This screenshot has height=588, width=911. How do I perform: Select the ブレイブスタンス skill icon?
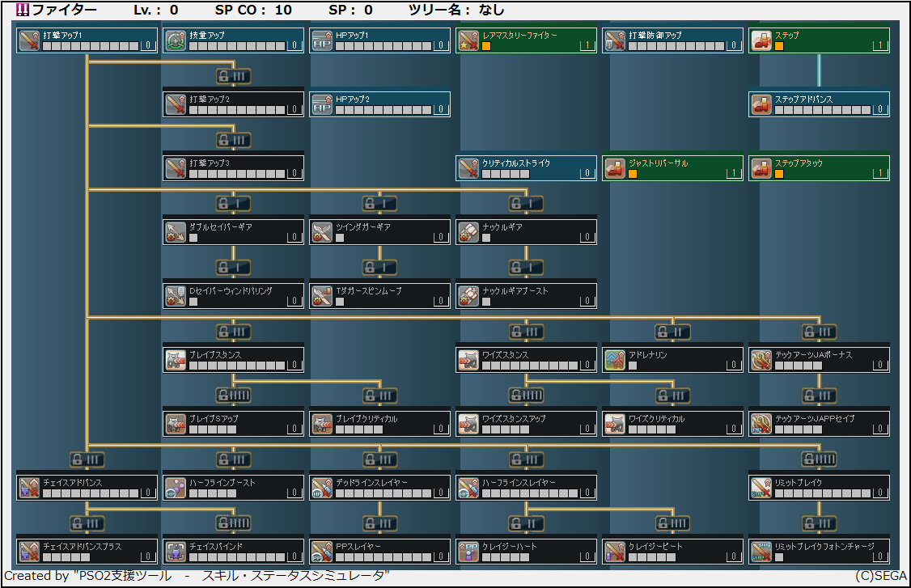coord(176,360)
